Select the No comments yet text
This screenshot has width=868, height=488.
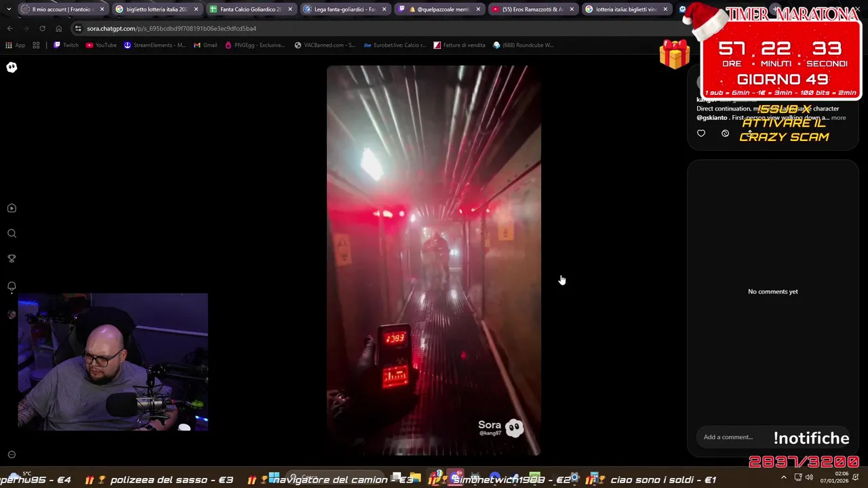[772, 291]
